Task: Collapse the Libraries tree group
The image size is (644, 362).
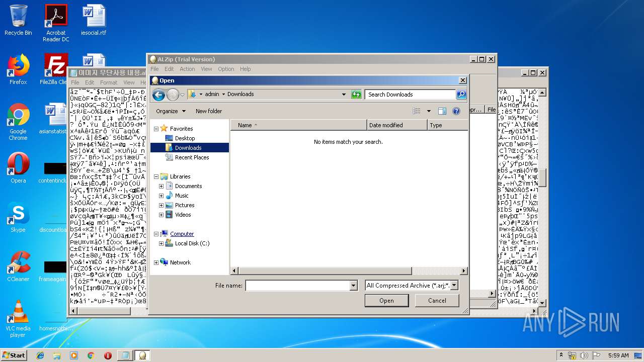Action: pyautogui.click(x=156, y=176)
